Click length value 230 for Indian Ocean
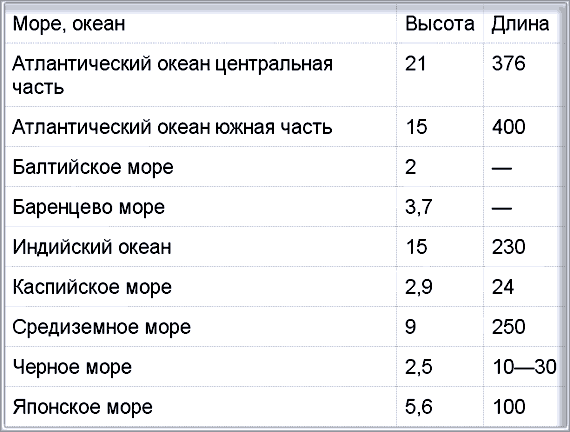570x432 pixels. pos(509,247)
